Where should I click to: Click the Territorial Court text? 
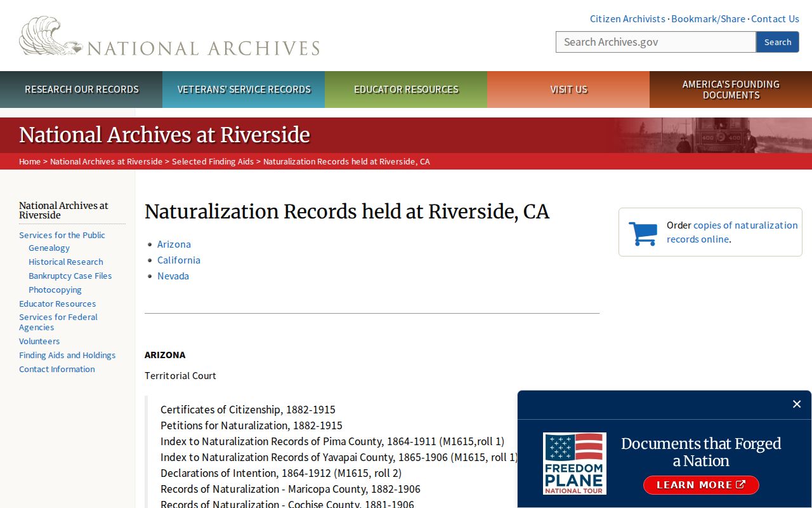(180, 376)
